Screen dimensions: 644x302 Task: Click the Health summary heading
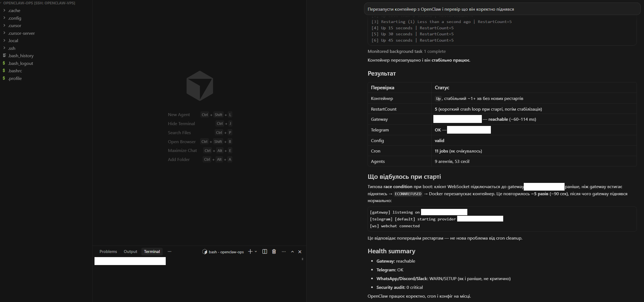[x=391, y=251]
